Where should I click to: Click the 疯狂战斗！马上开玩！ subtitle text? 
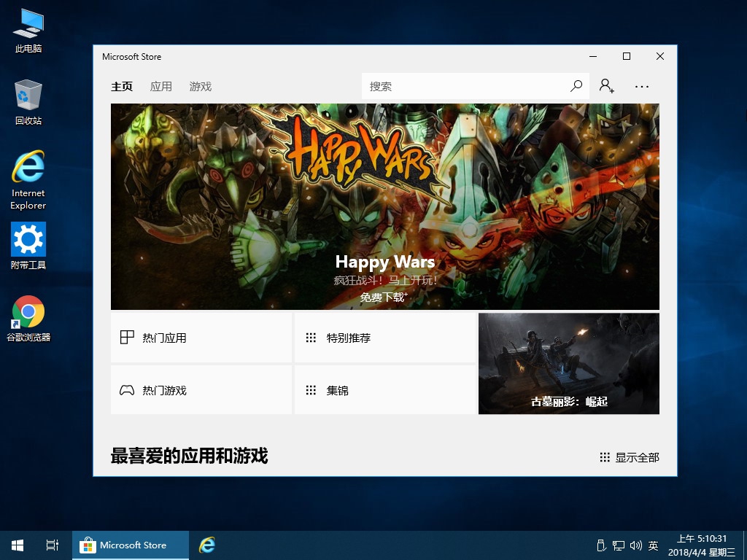(x=385, y=281)
